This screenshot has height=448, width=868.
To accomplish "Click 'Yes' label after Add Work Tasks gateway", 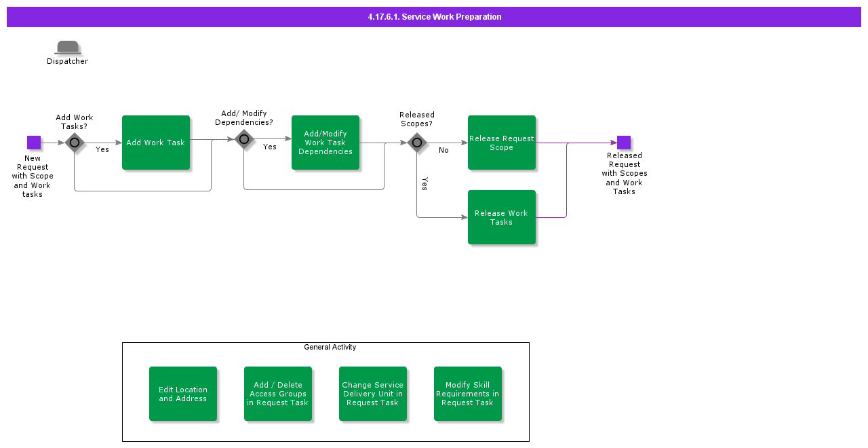I will coord(102,150).
